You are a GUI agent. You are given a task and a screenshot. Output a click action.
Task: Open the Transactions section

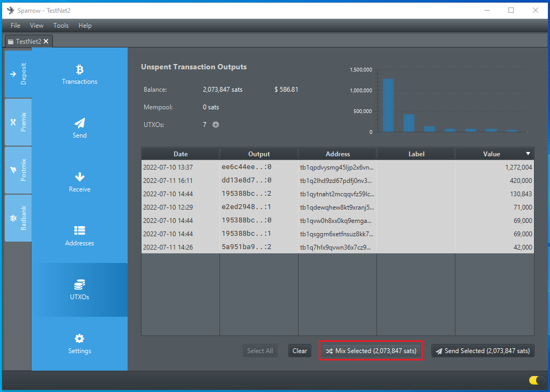point(80,75)
